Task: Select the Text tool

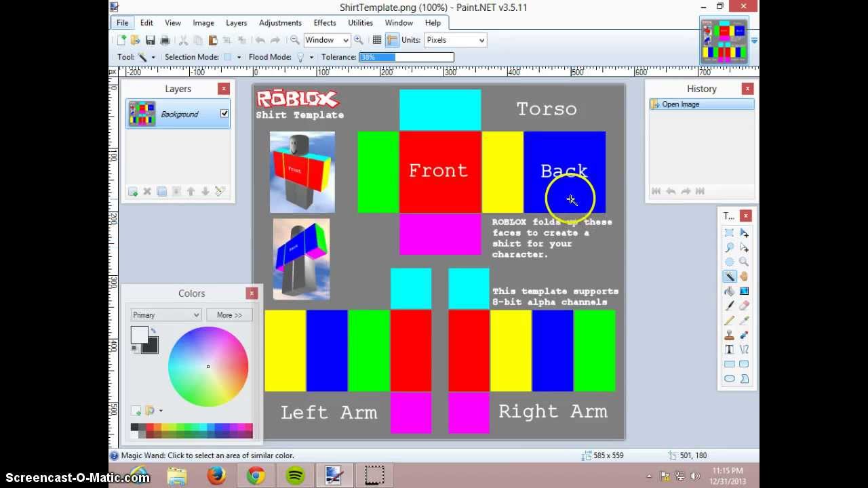Action: [730, 349]
